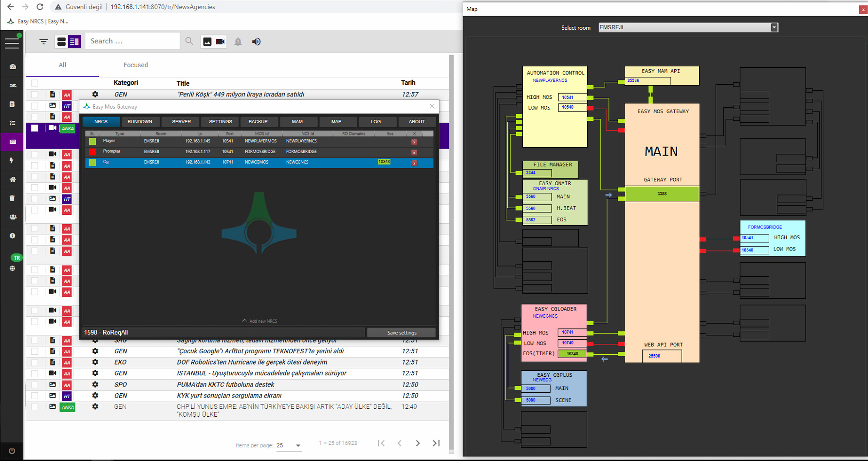
Task: Click the lightning bolt sidebar icon
Action: point(12,160)
